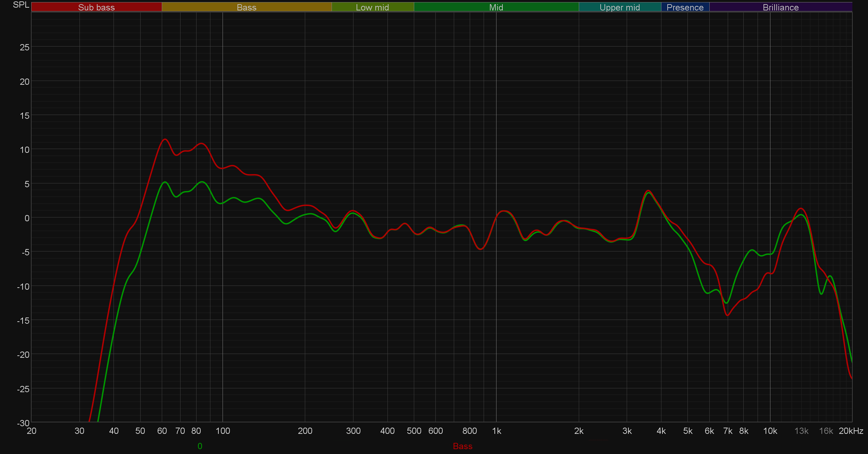The height and width of the screenshot is (454, 868).
Task: Click the Upper mid band header
Action: click(x=619, y=7)
